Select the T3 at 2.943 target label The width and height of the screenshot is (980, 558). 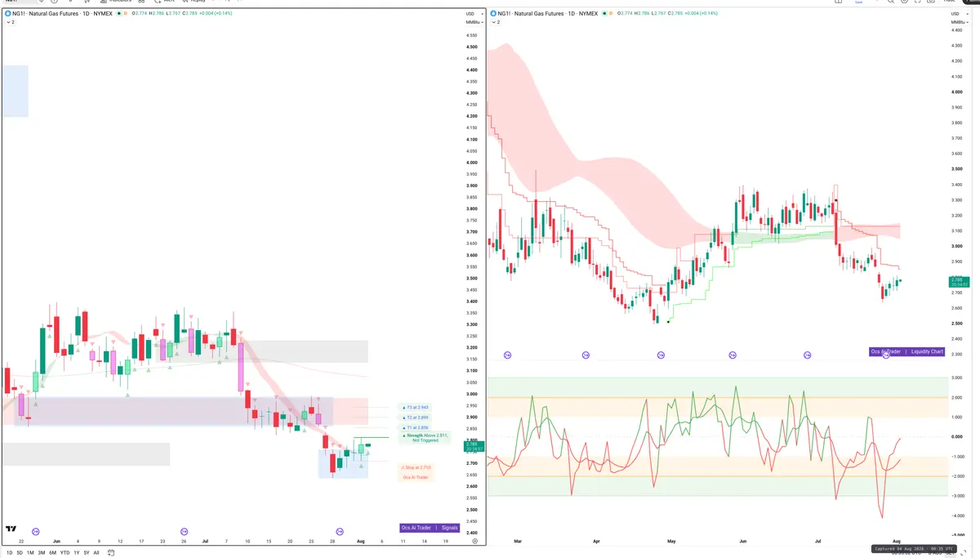[416, 407]
